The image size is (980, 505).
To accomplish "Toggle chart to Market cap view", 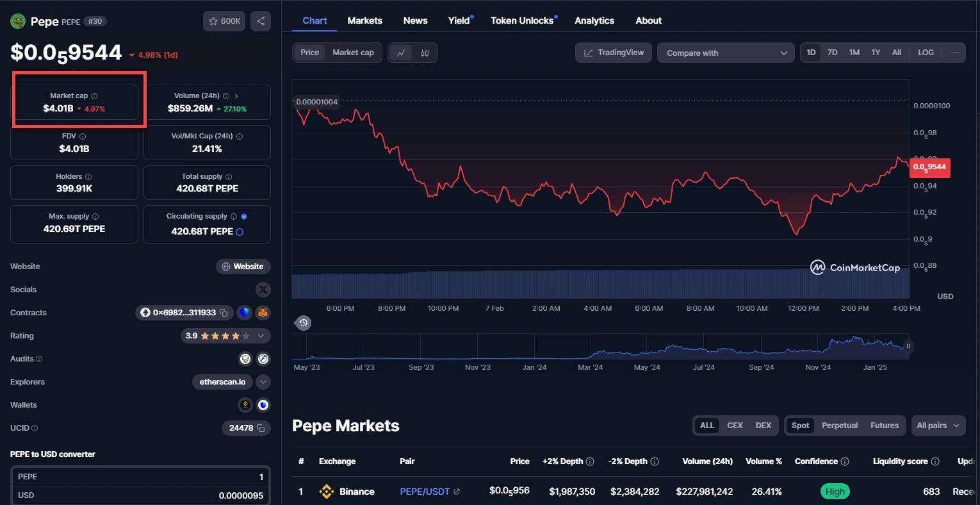I will point(353,53).
